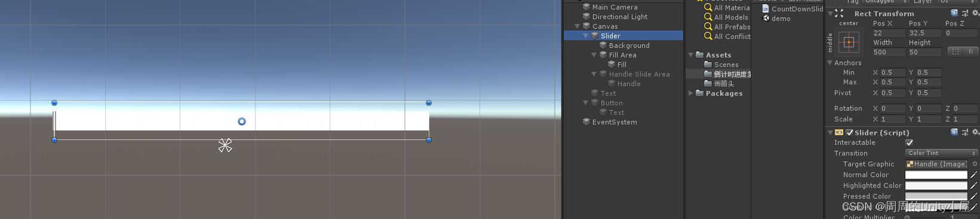Click the Scale X field
Viewport: 980px width, 219px height.
pos(893,119)
